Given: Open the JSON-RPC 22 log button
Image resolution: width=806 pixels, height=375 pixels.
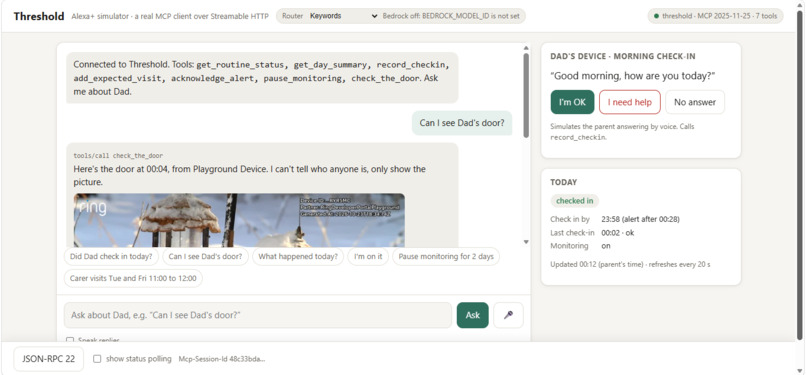Looking at the screenshot, I should click(x=49, y=359).
